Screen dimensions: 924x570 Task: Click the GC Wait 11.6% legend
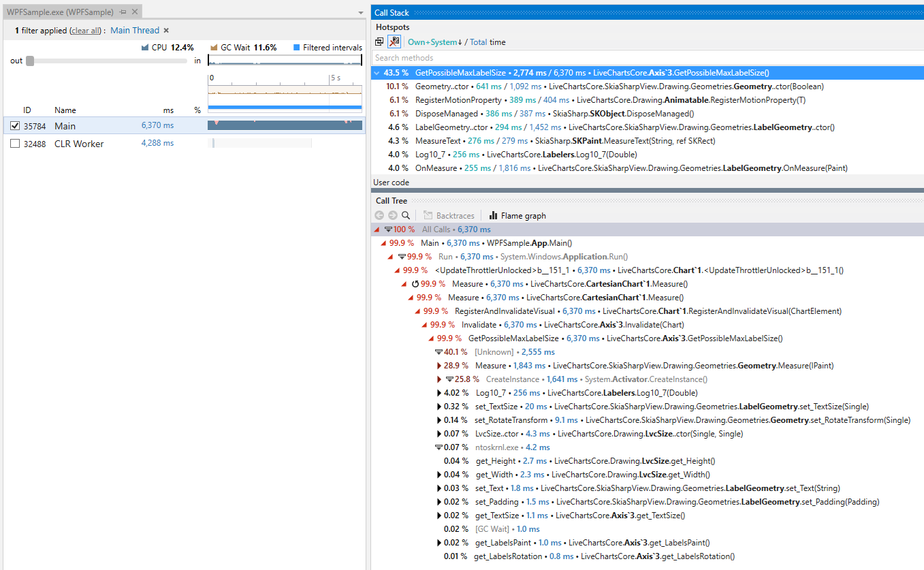[x=244, y=48]
